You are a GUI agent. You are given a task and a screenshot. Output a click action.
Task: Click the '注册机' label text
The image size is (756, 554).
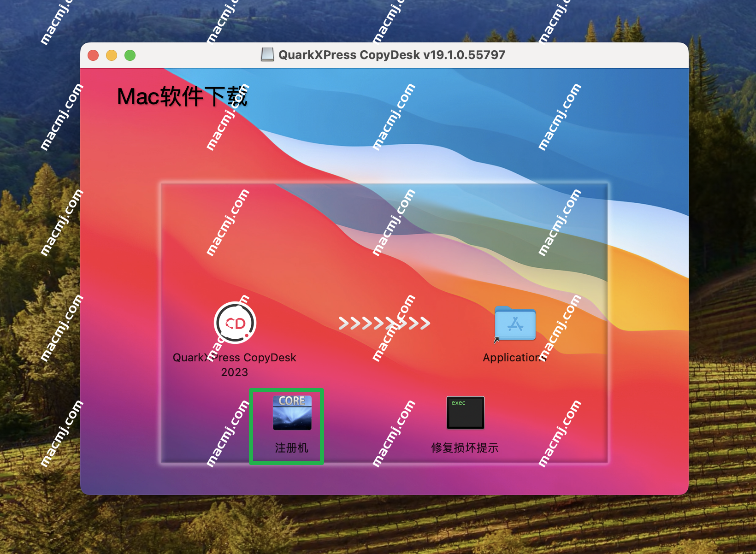[292, 448]
